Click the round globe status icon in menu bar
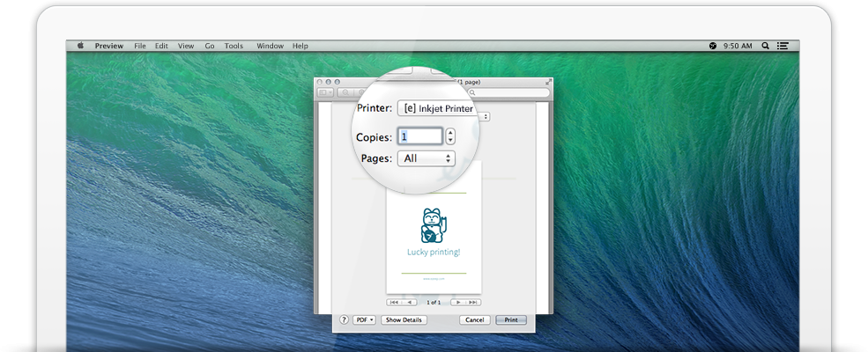The width and height of the screenshot is (868, 352). pyautogui.click(x=712, y=46)
